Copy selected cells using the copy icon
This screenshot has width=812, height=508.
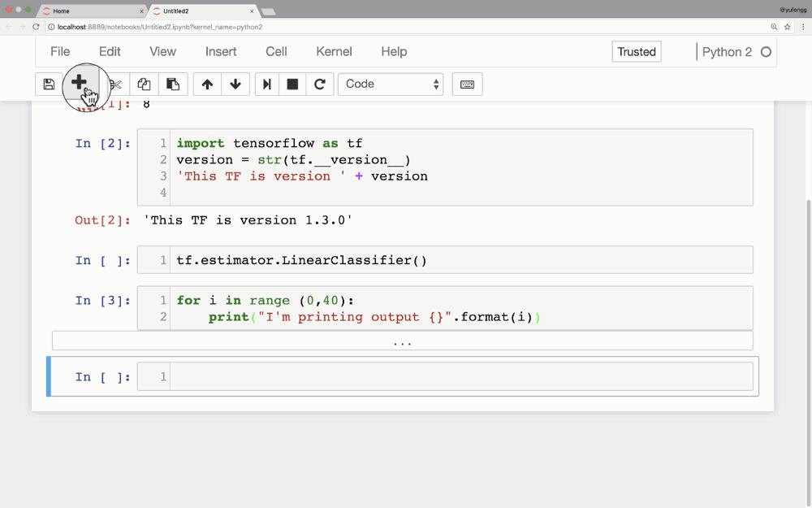click(x=144, y=84)
